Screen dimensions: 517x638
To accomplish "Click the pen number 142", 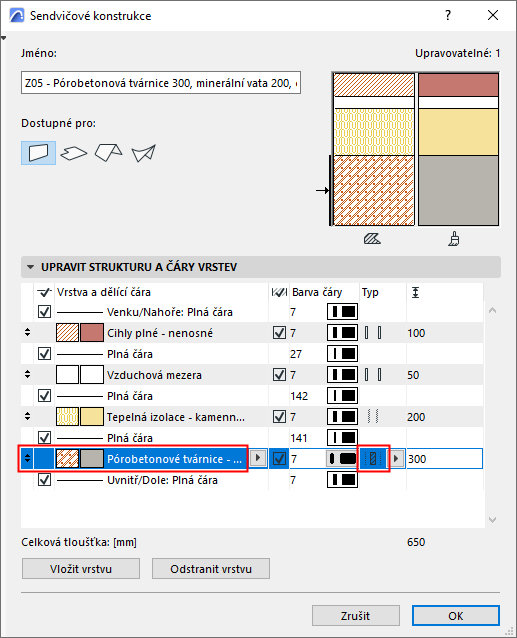I will (299, 396).
